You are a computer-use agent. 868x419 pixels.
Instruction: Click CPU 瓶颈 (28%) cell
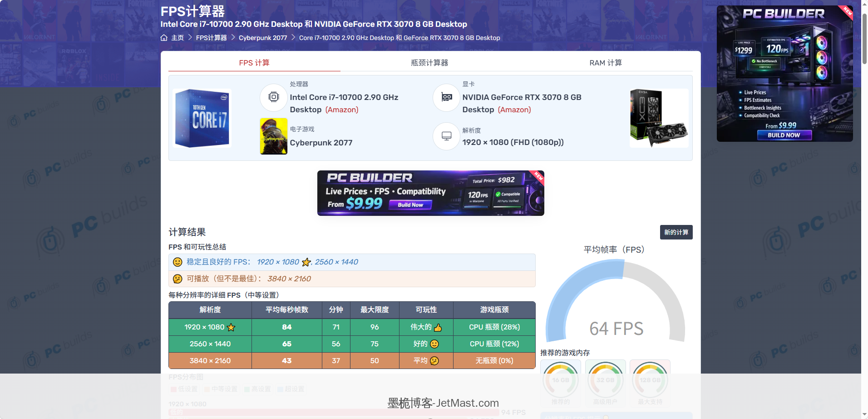pos(494,327)
